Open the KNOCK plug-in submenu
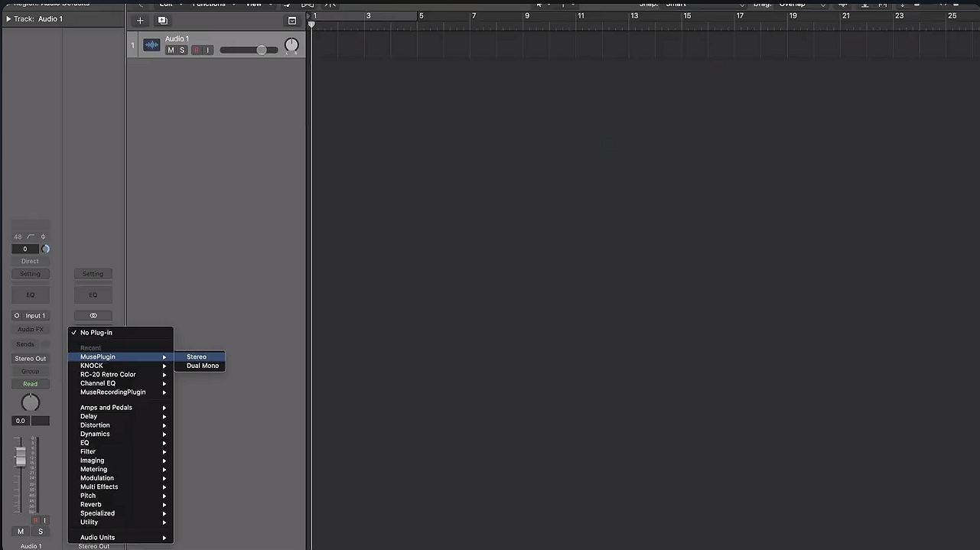Image resolution: width=980 pixels, height=550 pixels. coord(121,366)
